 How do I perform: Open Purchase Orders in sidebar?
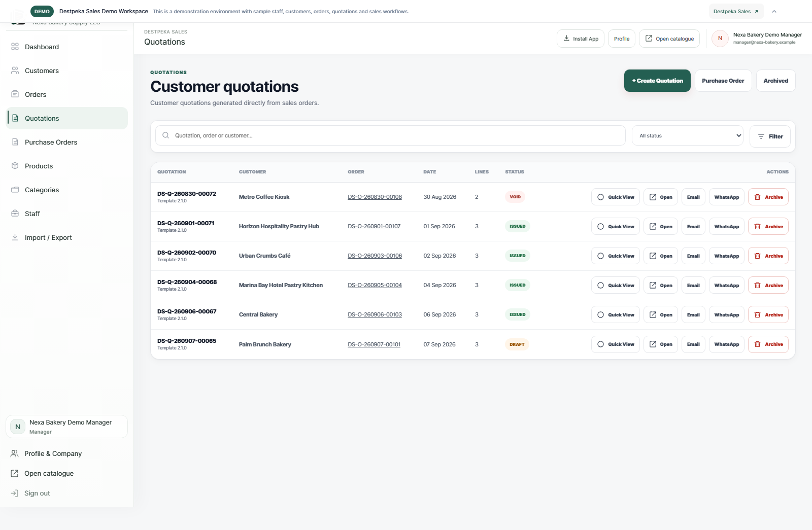click(66, 142)
